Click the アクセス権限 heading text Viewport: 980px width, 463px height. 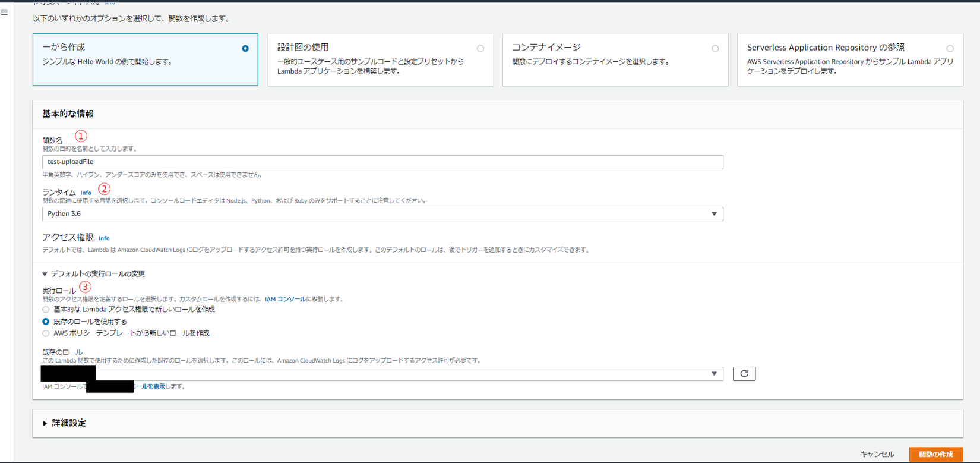click(x=68, y=237)
